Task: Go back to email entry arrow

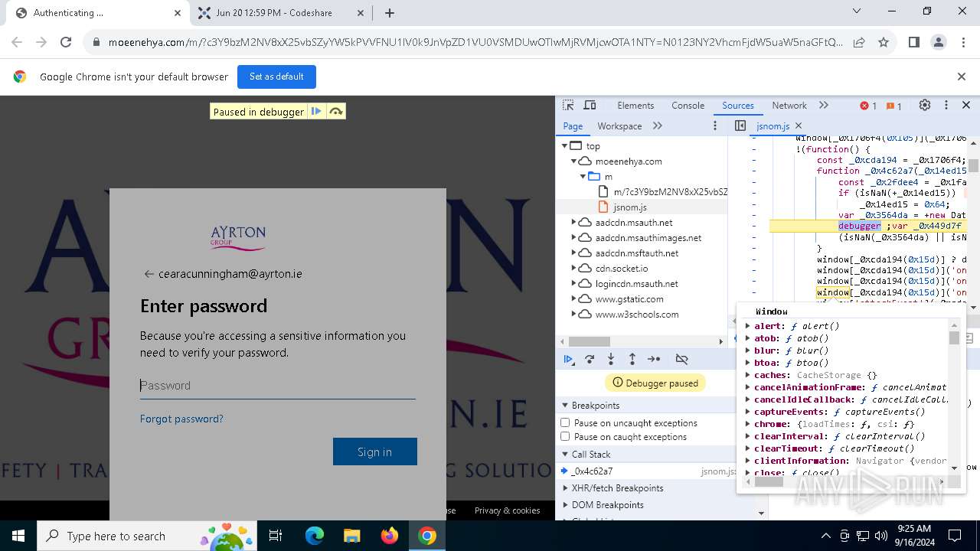Action: click(x=149, y=274)
